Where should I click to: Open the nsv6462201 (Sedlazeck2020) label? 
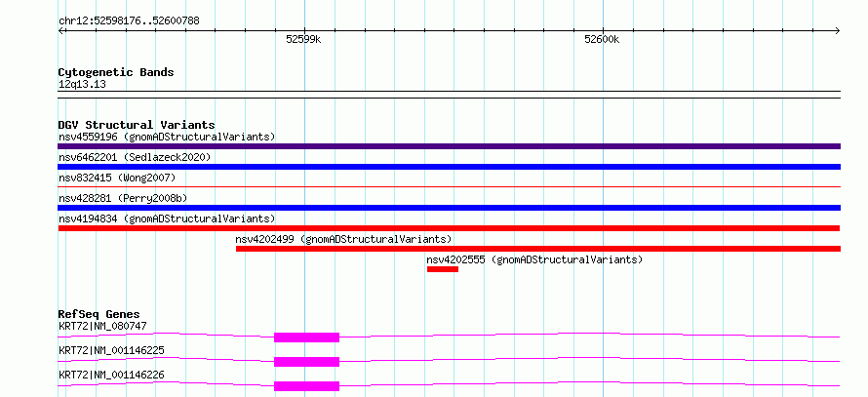click(x=135, y=157)
